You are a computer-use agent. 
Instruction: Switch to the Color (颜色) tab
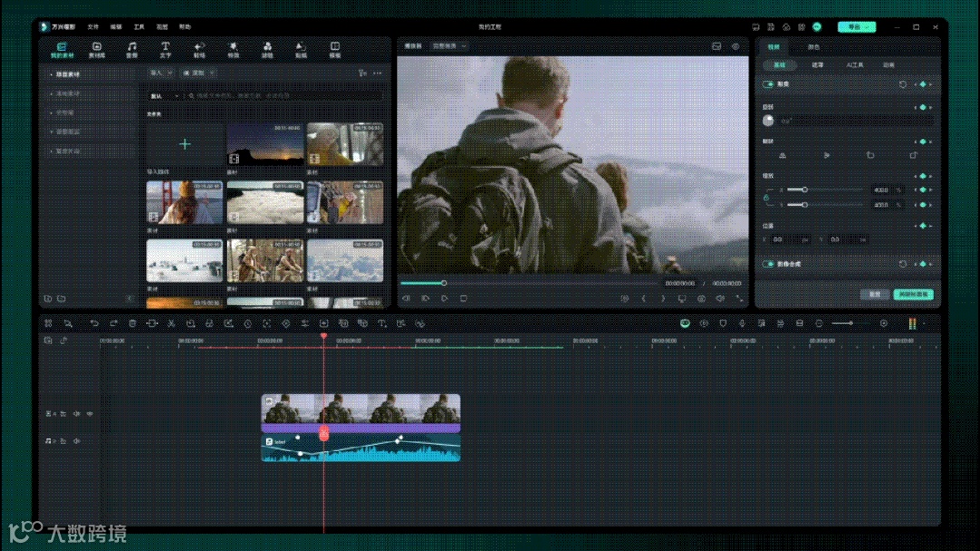813,46
